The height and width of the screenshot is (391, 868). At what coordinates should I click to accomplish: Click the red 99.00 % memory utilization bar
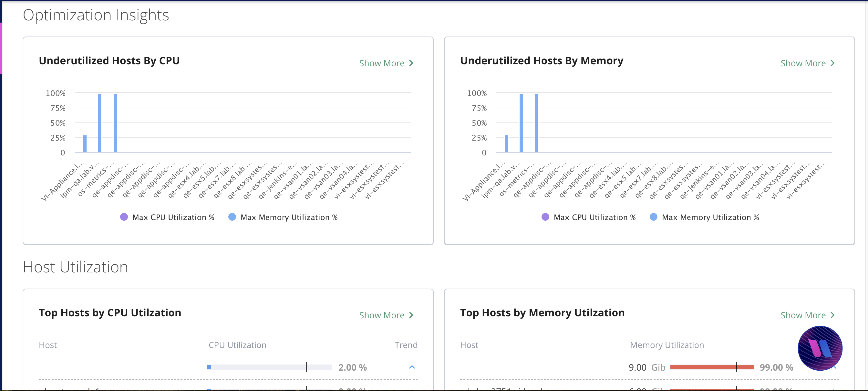coord(712,367)
